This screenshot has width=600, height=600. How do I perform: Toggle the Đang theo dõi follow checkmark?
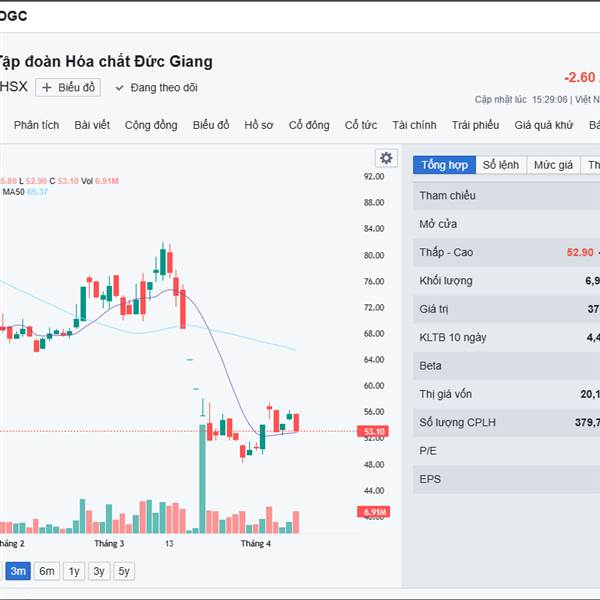pos(120,88)
